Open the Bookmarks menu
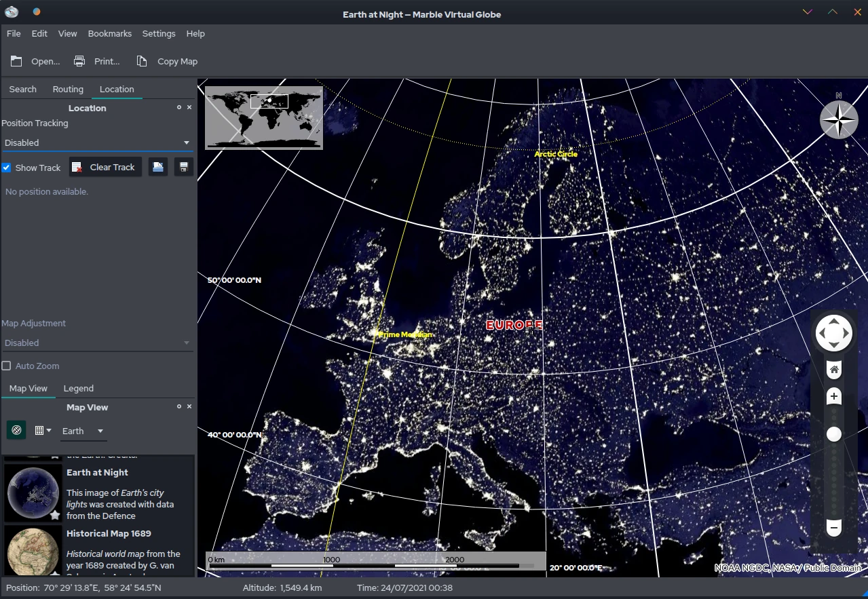Viewport: 868px width, 599px height. (x=110, y=33)
